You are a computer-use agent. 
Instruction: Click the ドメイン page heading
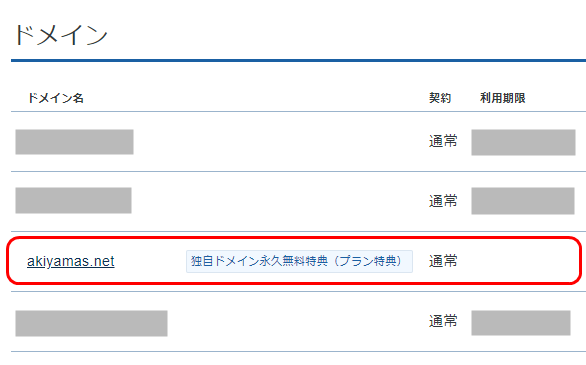pyautogui.click(x=61, y=35)
